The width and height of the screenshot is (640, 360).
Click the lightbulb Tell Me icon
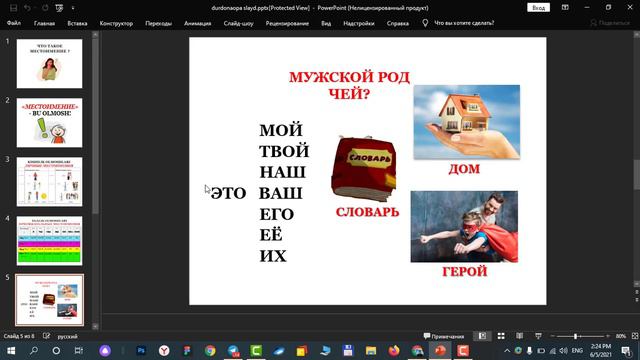tap(425, 23)
